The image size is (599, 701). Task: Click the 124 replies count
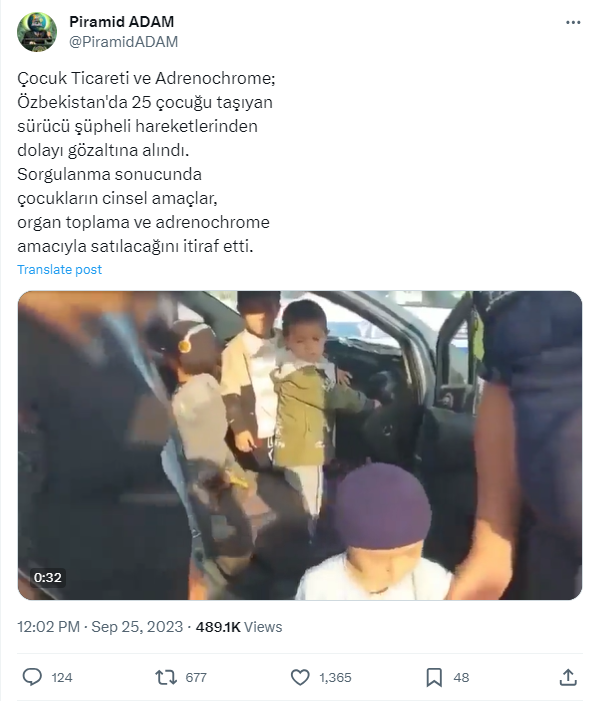coord(62,678)
